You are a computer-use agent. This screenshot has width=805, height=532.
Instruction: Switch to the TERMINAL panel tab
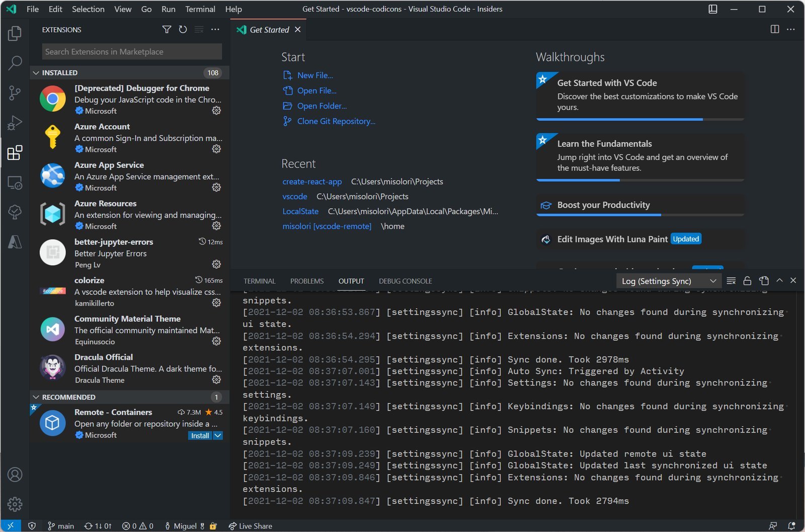tap(260, 281)
